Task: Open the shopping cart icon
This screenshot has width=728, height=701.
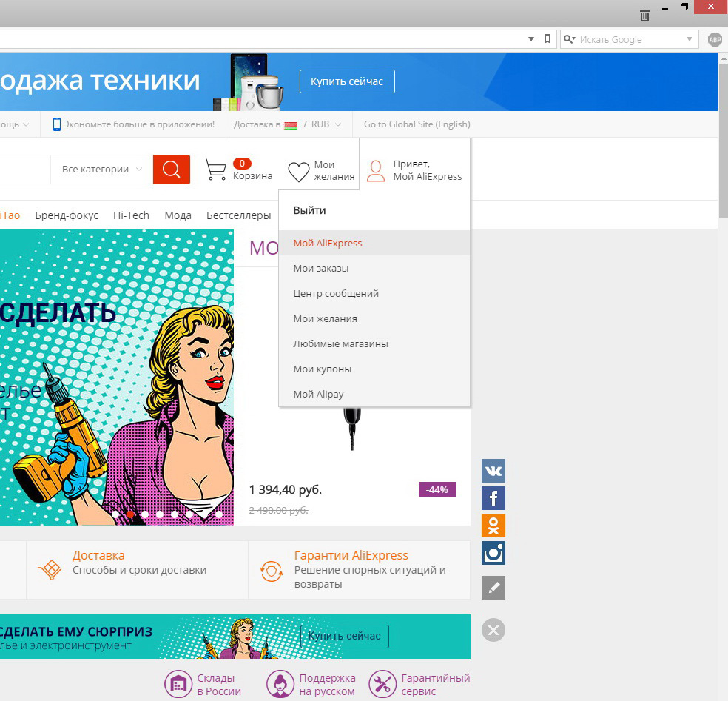Action: pyautogui.click(x=216, y=170)
